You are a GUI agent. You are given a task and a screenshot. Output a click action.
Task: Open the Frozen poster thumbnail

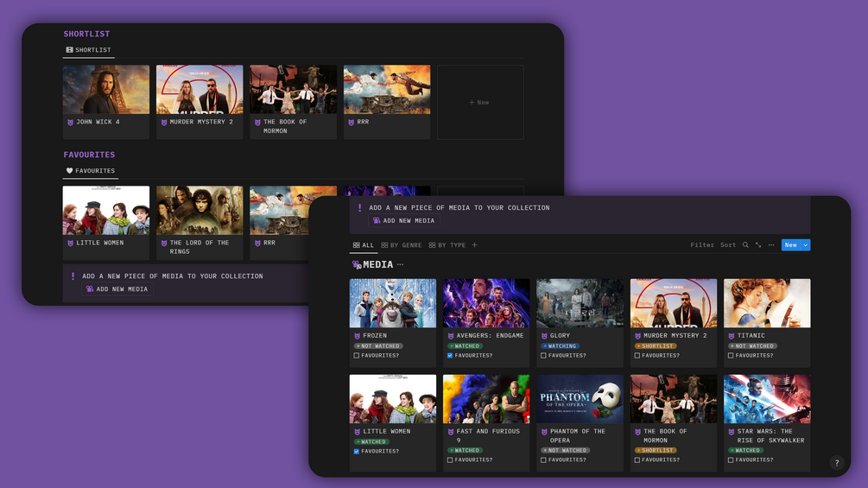(x=392, y=303)
